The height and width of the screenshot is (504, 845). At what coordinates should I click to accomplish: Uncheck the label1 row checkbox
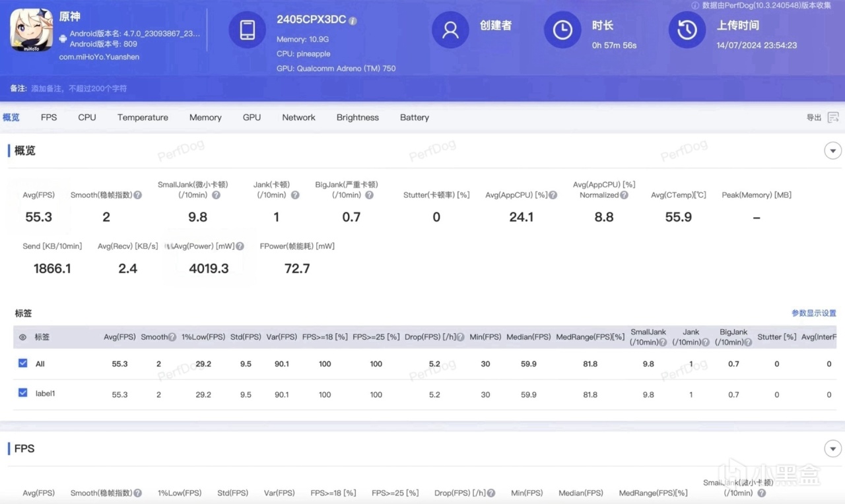[x=23, y=393]
